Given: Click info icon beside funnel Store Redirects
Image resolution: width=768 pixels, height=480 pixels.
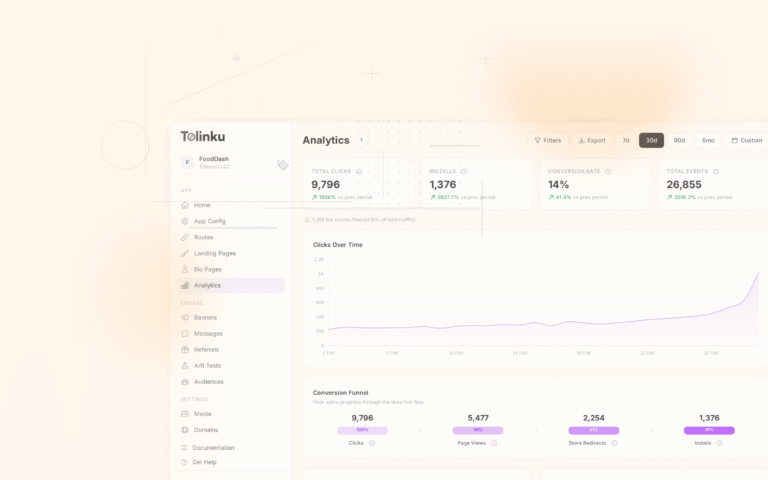Looking at the screenshot, I should (614, 443).
